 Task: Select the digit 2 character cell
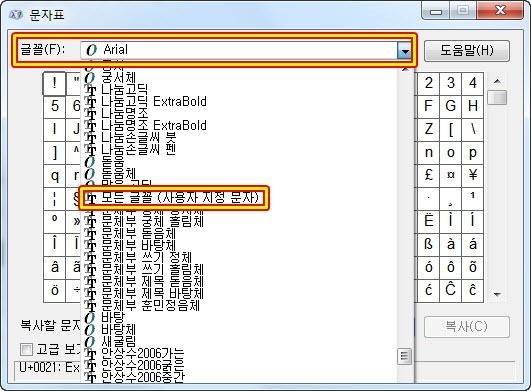pyautogui.click(x=428, y=84)
